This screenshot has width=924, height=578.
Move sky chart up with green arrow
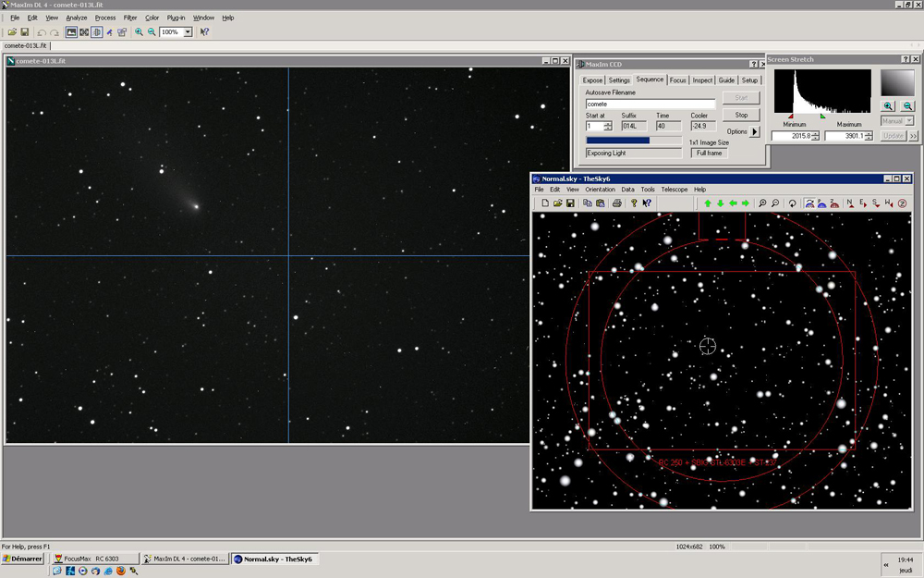tap(708, 203)
